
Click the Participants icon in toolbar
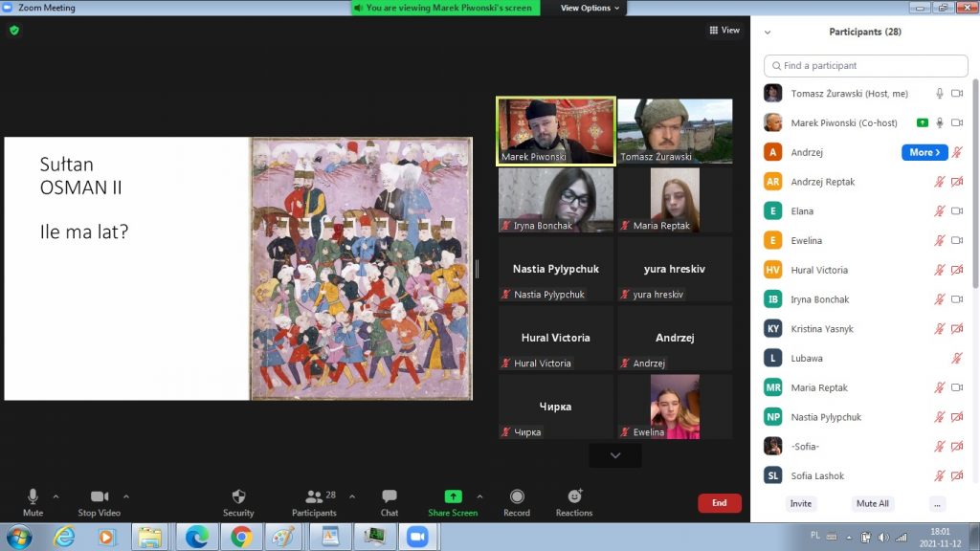click(x=314, y=496)
